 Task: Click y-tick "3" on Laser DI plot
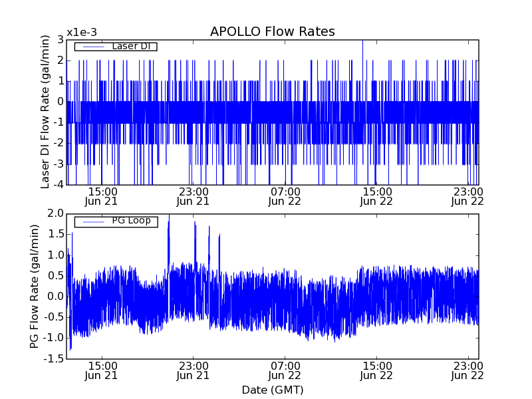pyautogui.click(x=61, y=40)
